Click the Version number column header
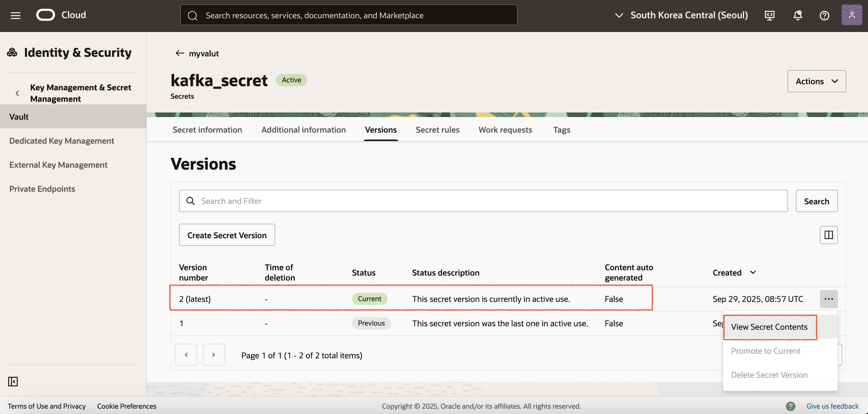 click(x=193, y=272)
